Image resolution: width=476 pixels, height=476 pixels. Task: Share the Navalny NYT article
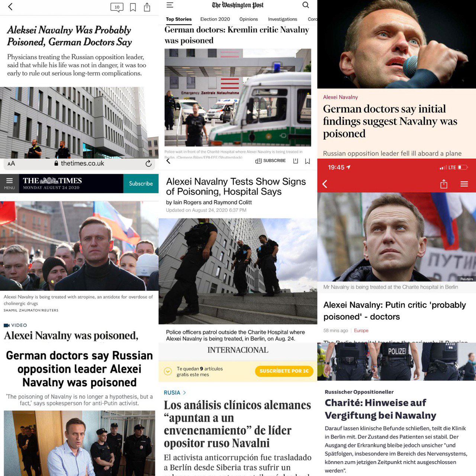[147, 7]
